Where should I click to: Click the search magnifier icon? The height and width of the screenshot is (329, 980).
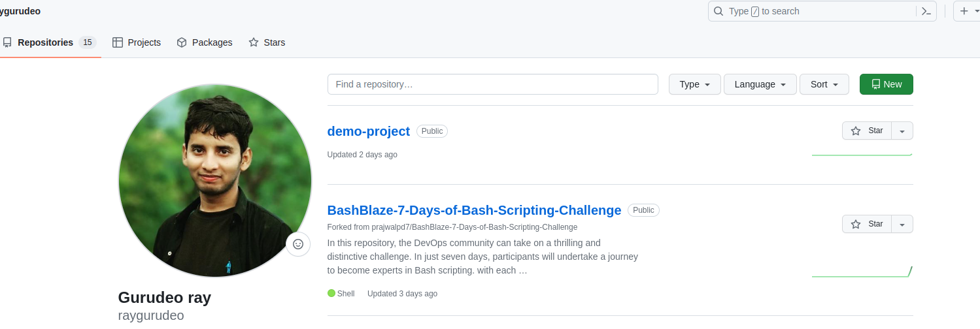[718, 11]
